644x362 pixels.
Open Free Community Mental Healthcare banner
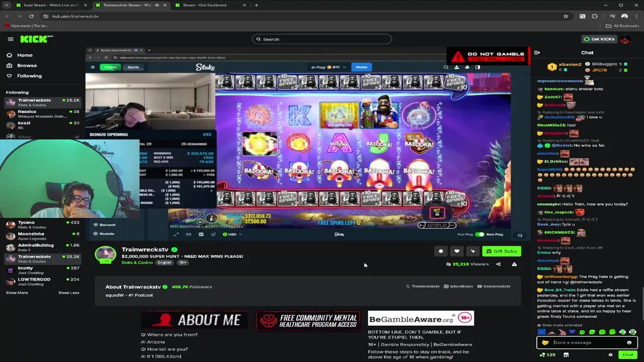coord(308,321)
